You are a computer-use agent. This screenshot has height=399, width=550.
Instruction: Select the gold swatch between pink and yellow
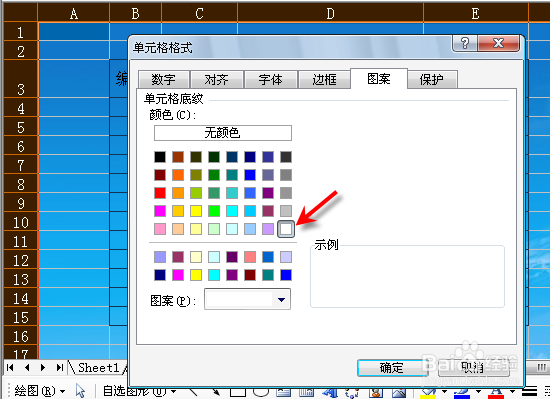(x=178, y=211)
